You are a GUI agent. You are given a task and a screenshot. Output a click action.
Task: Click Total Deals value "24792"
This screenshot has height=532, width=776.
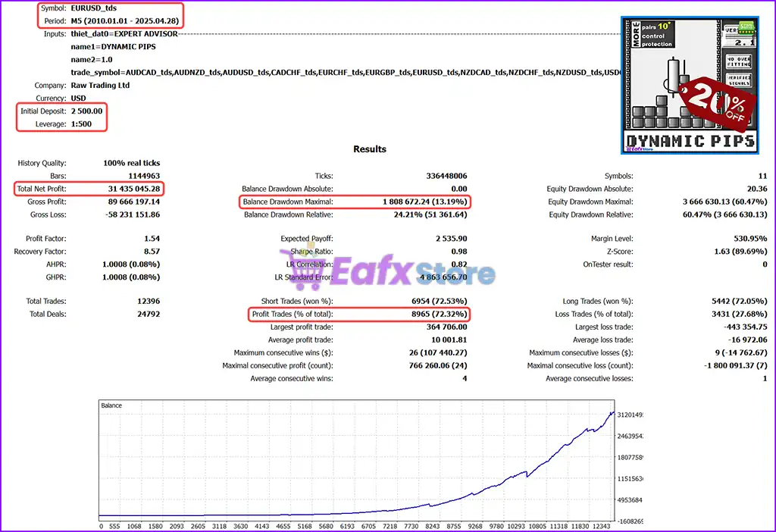tap(149, 313)
